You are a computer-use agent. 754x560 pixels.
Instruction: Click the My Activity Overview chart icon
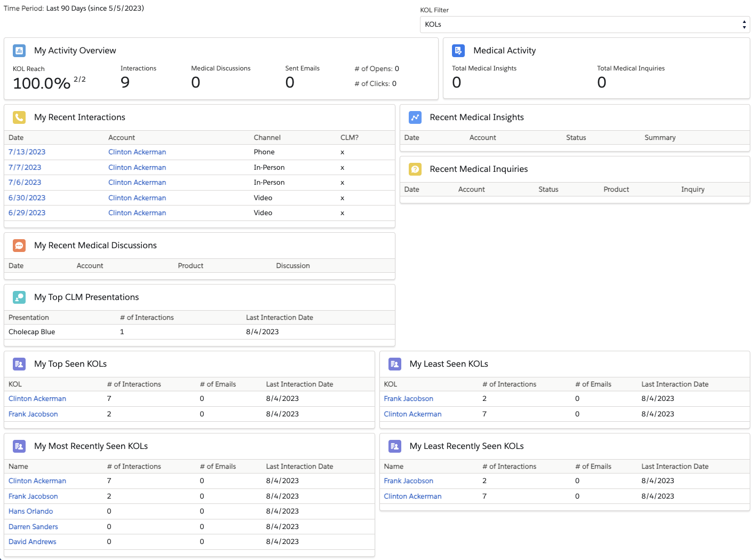19,51
